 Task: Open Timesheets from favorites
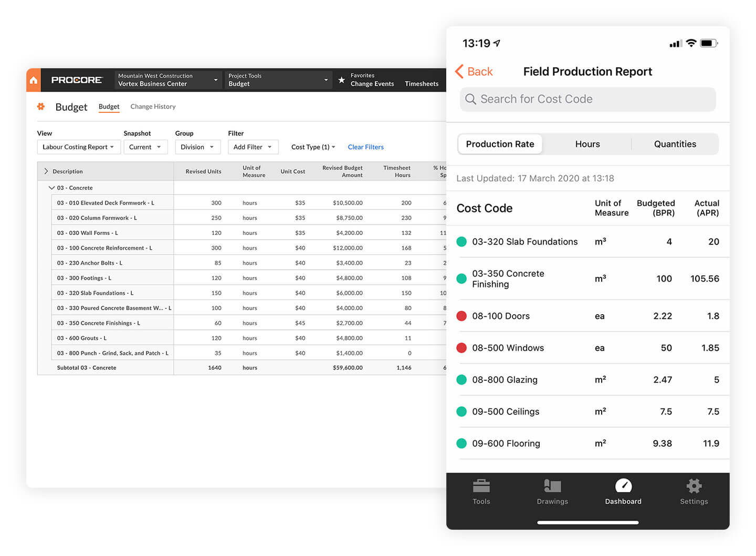click(422, 84)
